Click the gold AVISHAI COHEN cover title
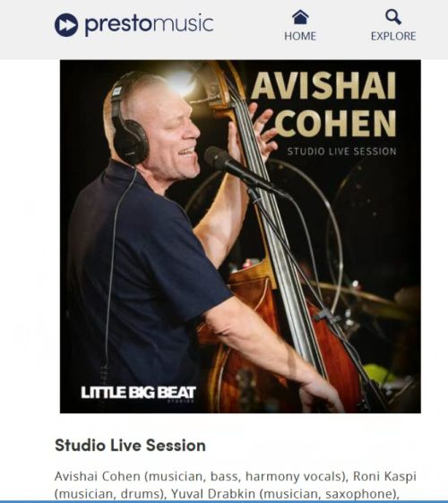The width and height of the screenshot is (448, 503). pyautogui.click(x=323, y=105)
